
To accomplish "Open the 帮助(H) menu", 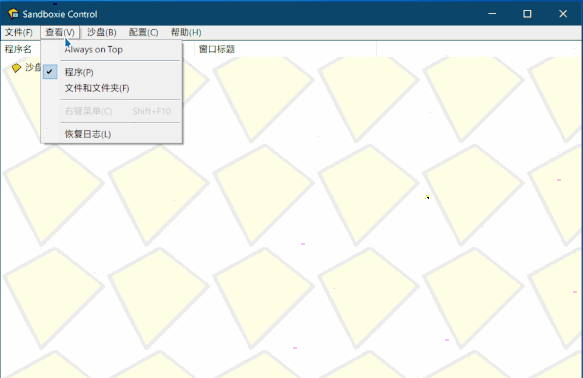I will click(186, 33).
